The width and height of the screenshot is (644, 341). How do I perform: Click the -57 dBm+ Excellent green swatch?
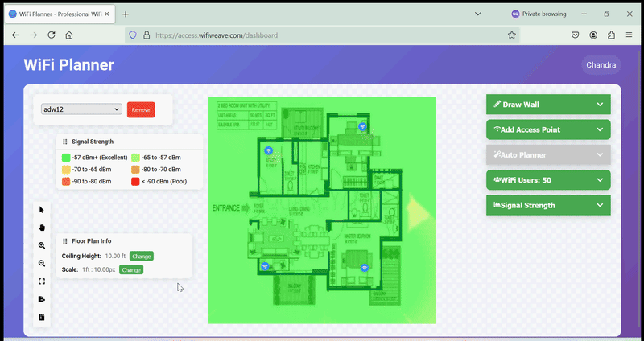coord(66,158)
